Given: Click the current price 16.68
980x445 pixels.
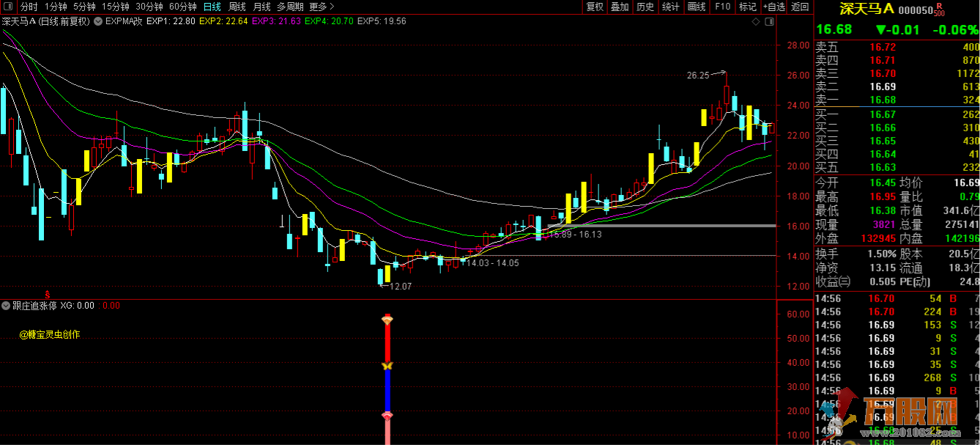Looking at the screenshot, I should tap(834, 29).
